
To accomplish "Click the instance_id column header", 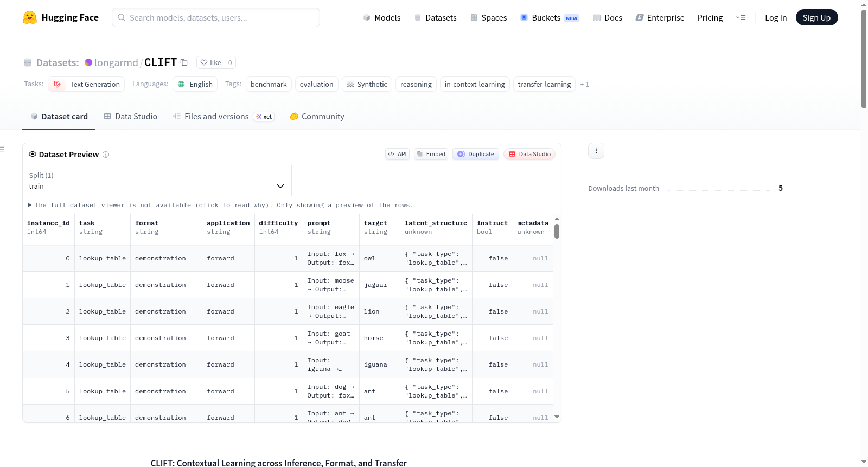I will coord(48,227).
